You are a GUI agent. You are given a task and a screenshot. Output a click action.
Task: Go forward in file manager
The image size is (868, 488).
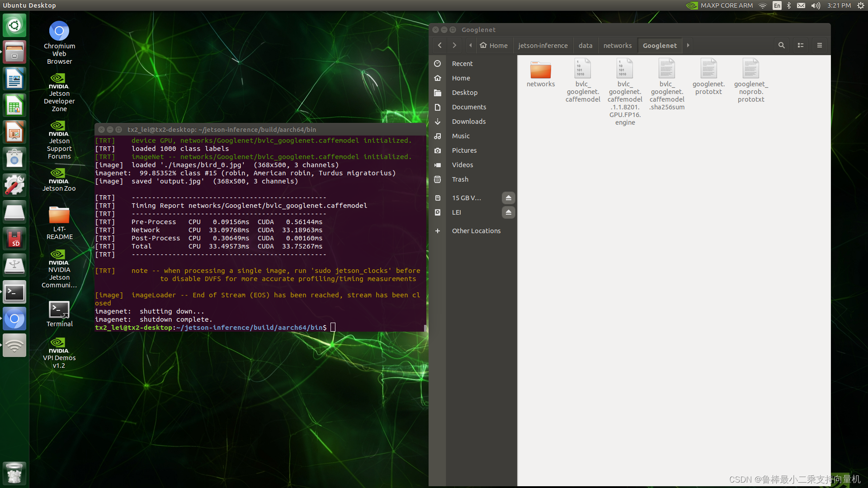(x=454, y=45)
